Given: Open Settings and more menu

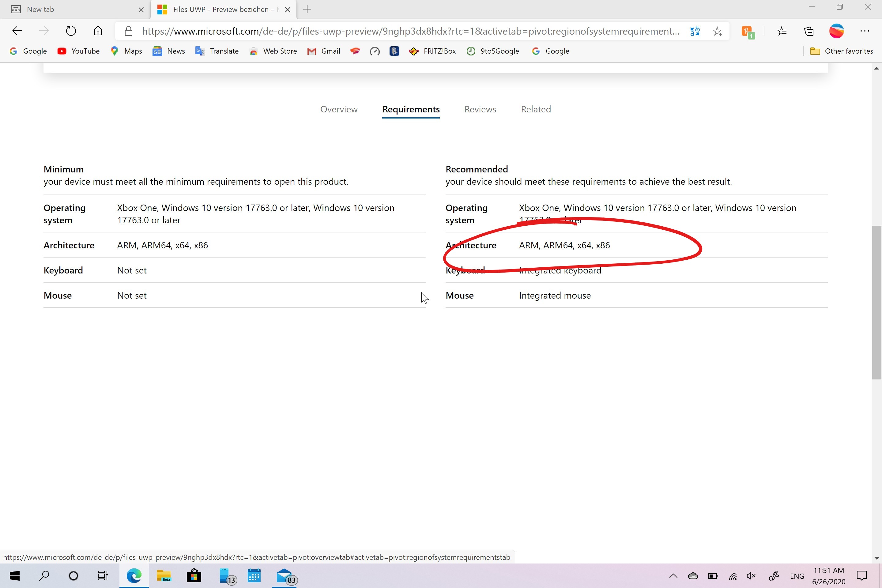Looking at the screenshot, I should point(865,31).
